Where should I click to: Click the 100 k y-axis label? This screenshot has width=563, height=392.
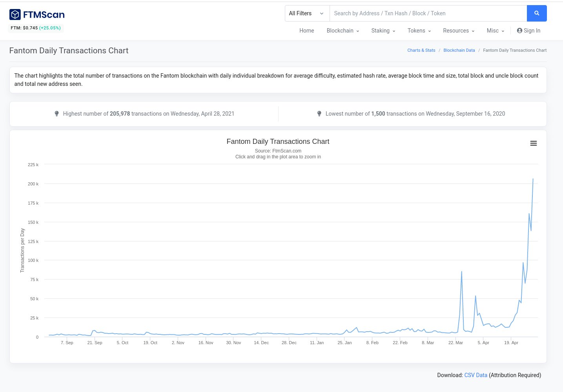coord(33,260)
